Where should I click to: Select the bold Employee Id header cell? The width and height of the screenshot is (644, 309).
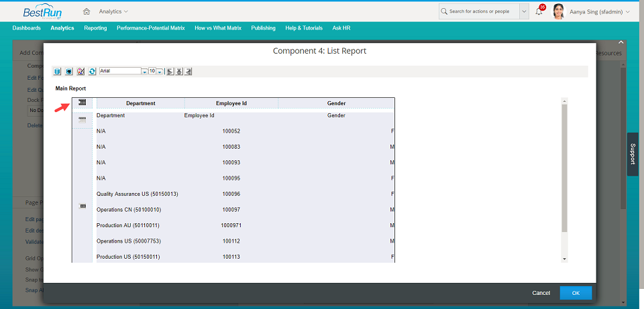pos(231,103)
